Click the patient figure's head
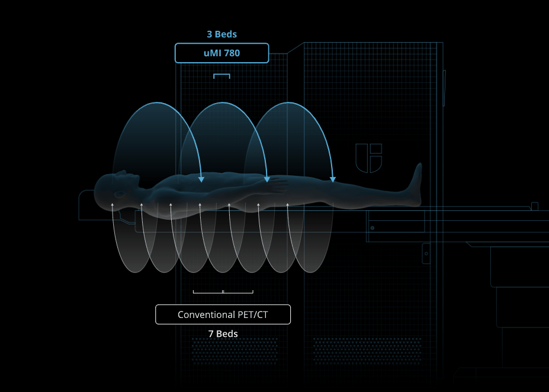Image resolution: width=549 pixels, height=392 pixels. coord(115,190)
